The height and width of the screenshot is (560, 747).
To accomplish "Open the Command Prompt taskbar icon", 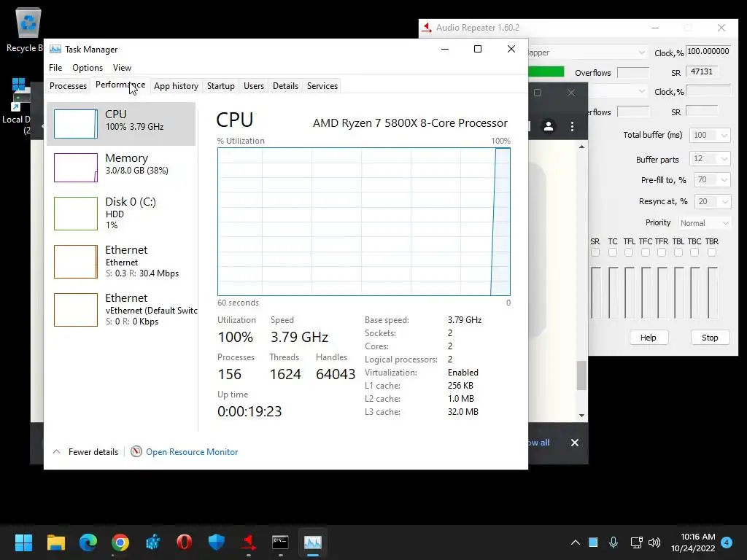I will (280, 542).
